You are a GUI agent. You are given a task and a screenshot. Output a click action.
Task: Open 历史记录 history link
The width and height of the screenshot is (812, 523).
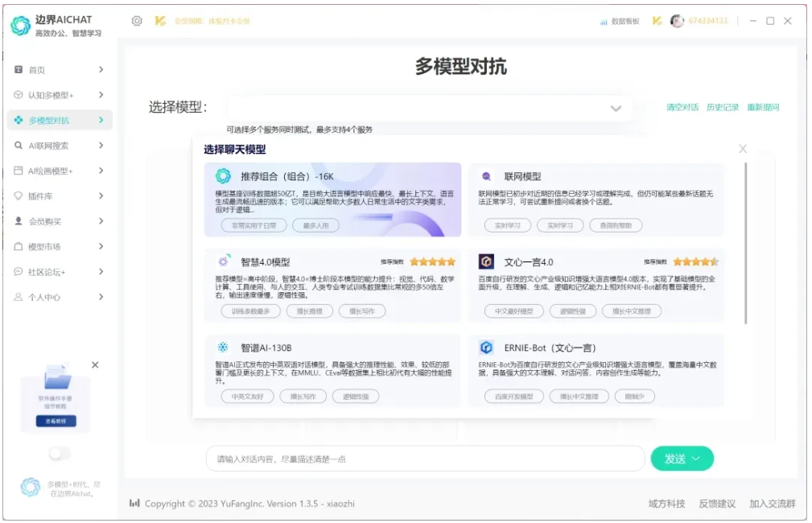tap(722, 108)
